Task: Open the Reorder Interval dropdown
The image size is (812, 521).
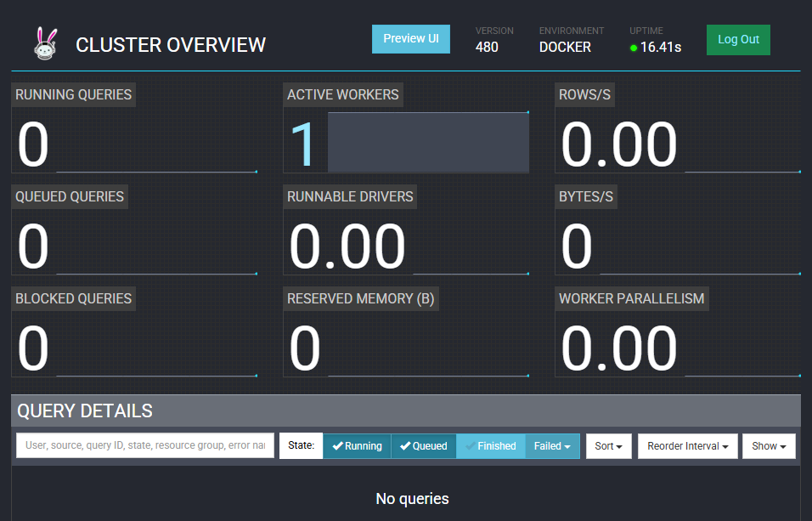Action: 688,446
